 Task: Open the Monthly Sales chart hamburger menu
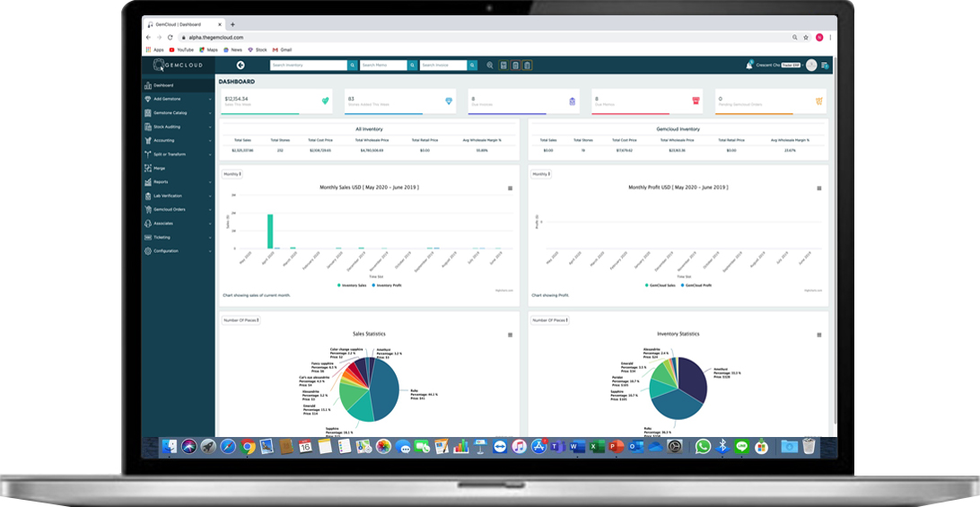coord(510,188)
